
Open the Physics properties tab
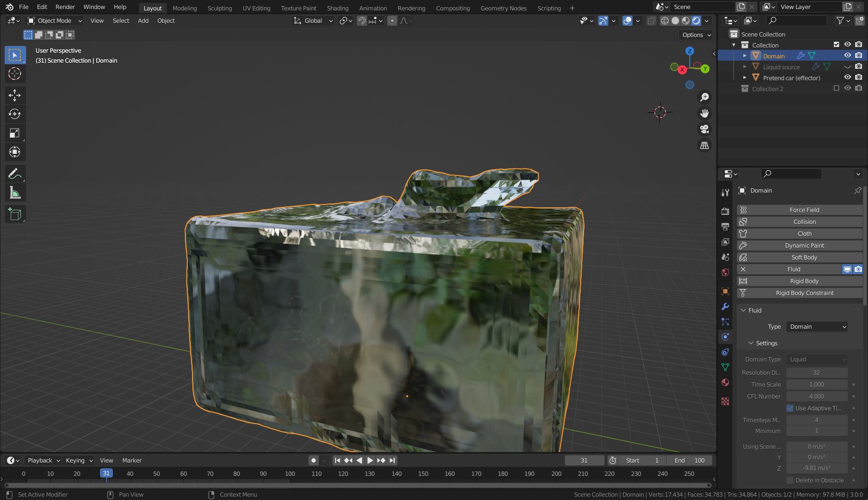(725, 337)
